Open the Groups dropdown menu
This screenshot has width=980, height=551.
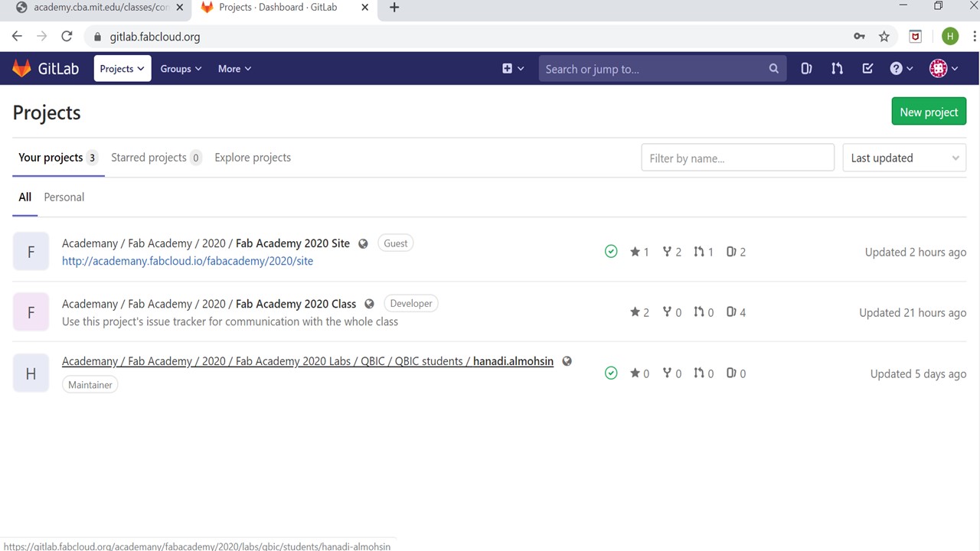(x=181, y=69)
